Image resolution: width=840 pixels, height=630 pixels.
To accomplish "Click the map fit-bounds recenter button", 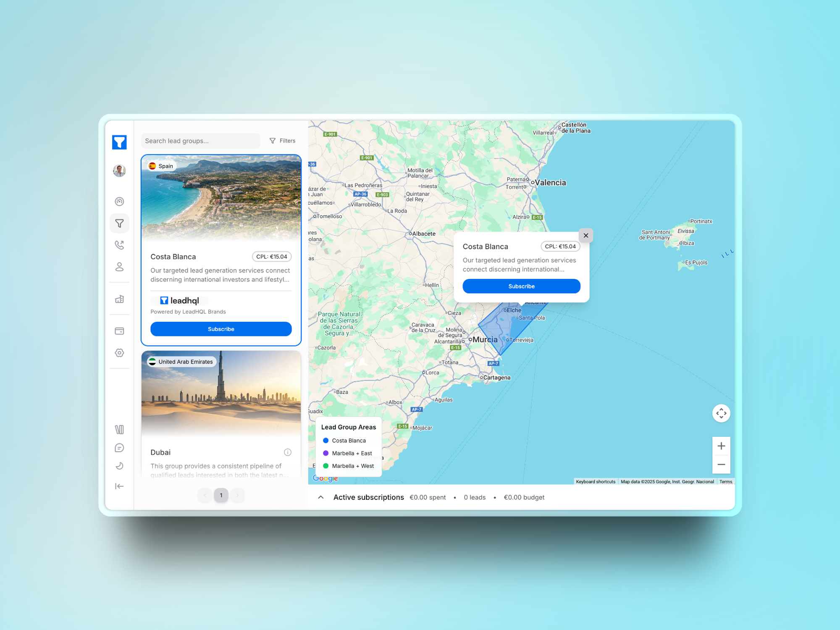I will [x=721, y=413].
